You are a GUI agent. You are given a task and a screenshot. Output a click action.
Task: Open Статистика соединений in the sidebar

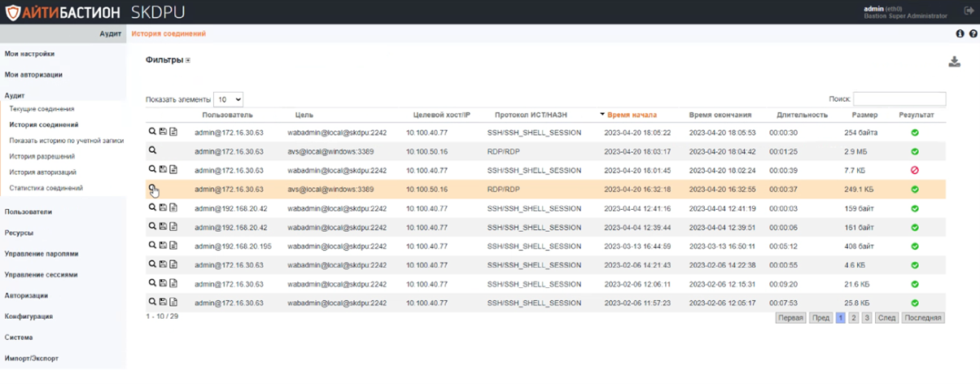pyautogui.click(x=46, y=188)
